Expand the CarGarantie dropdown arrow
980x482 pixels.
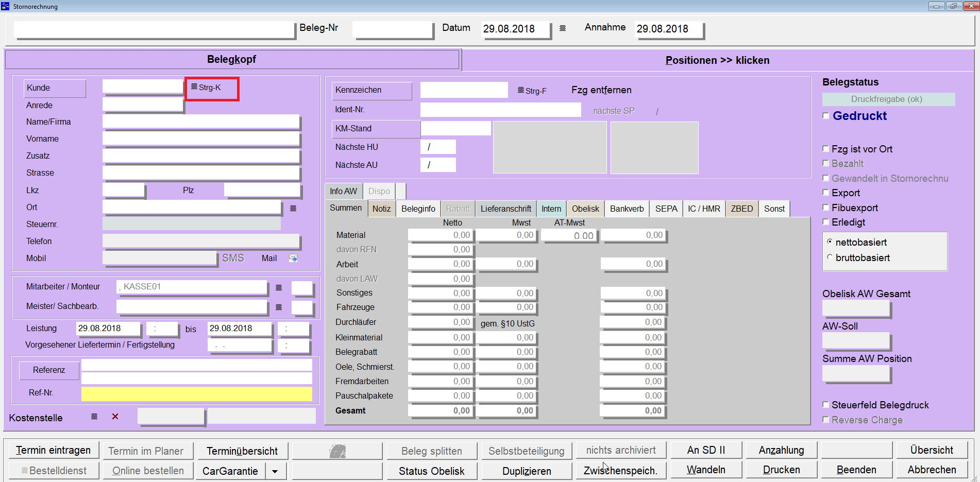pos(276,471)
